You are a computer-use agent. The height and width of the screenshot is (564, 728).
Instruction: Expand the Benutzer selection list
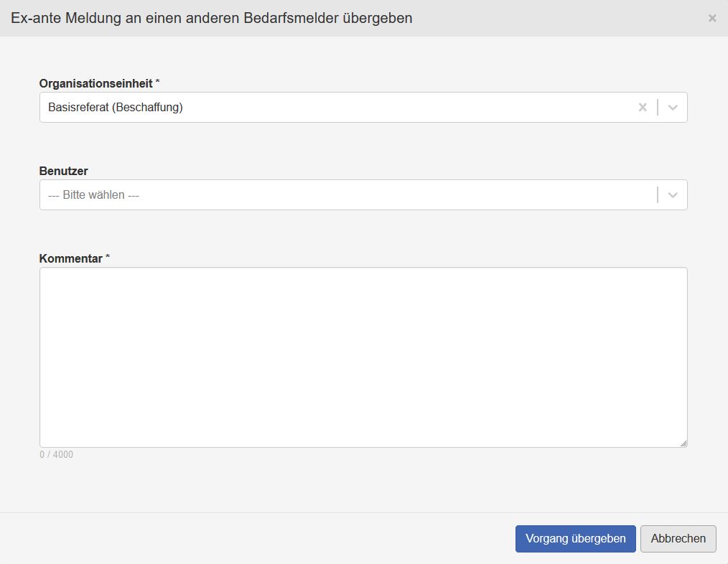[x=673, y=194]
